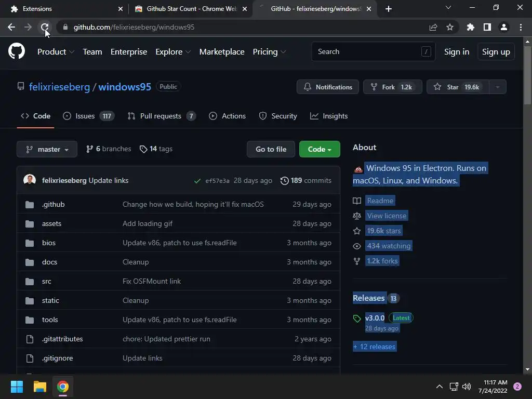The width and height of the screenshot is (532, 399).
Task: Open the Chrome extensions puzzle icon
Action: coord(470,27)
